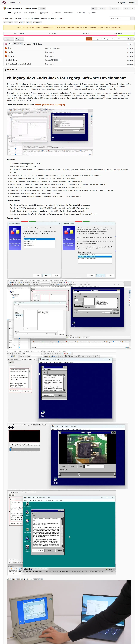Select the ide topic tag

click(16, 22)
